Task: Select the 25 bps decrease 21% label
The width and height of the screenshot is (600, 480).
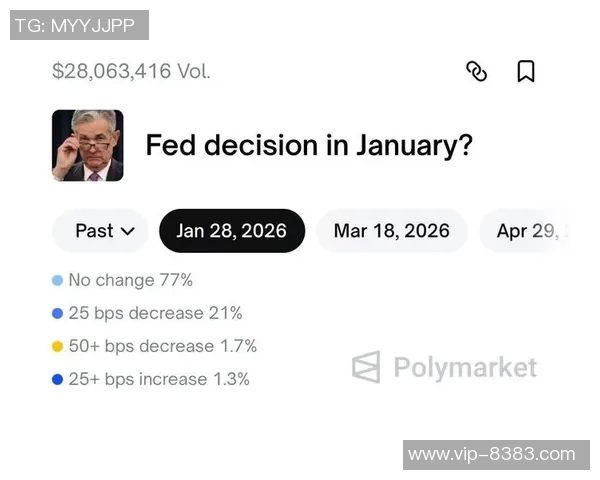Action: (155, 314)
